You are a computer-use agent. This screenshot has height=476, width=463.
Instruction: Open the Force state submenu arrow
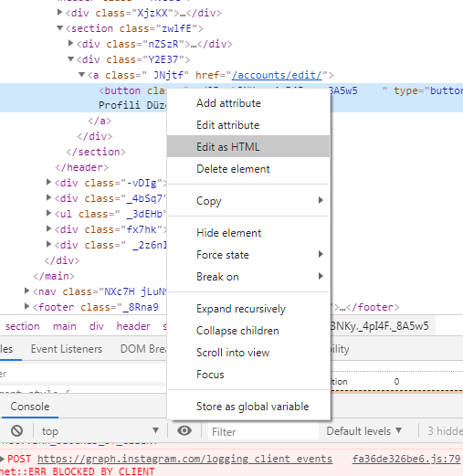pyautogui.click(x=321, y=254)
